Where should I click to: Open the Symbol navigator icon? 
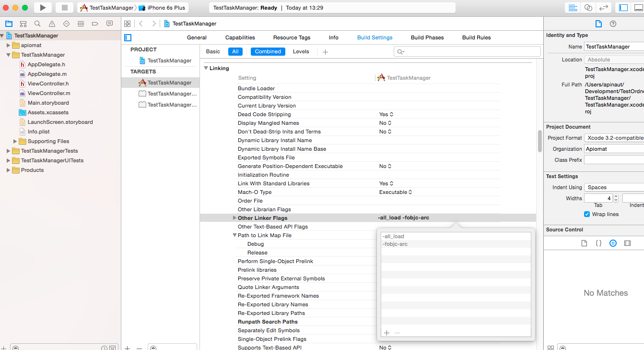[23, 24]
